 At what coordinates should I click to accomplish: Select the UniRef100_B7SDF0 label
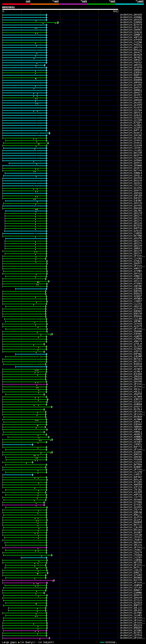[x=131, y=123]
